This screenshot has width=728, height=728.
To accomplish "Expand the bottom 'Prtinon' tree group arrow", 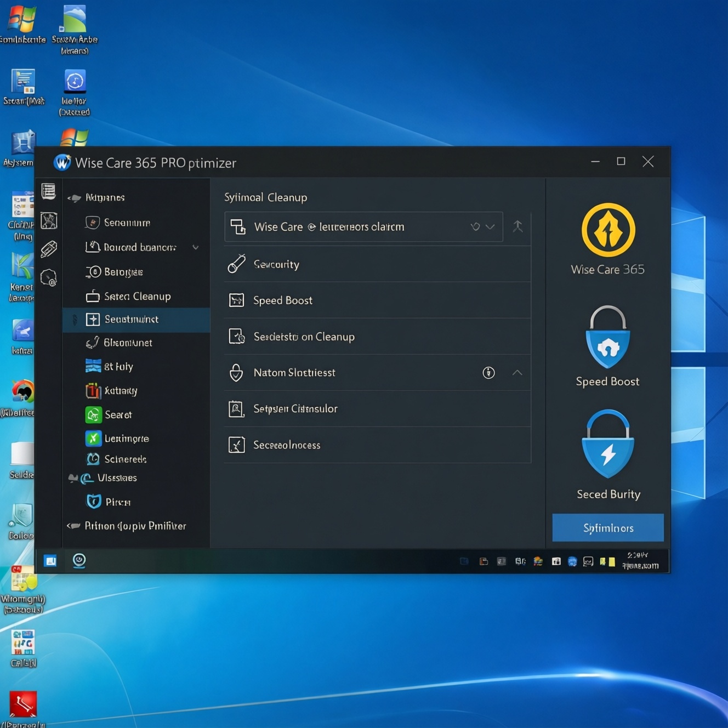I will point(73,526).
